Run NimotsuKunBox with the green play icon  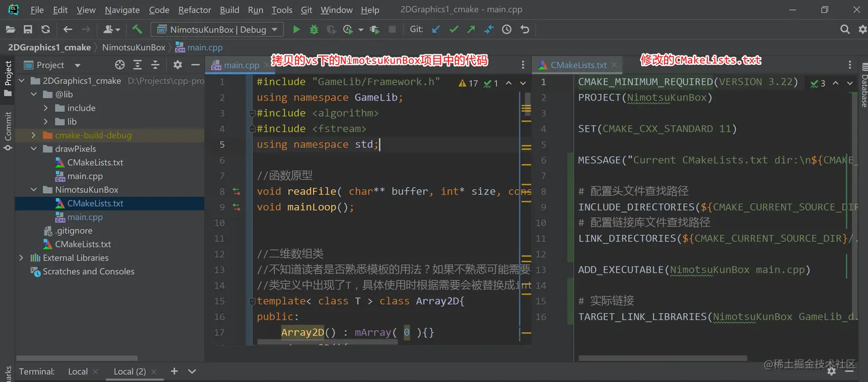tap(296, 29)
